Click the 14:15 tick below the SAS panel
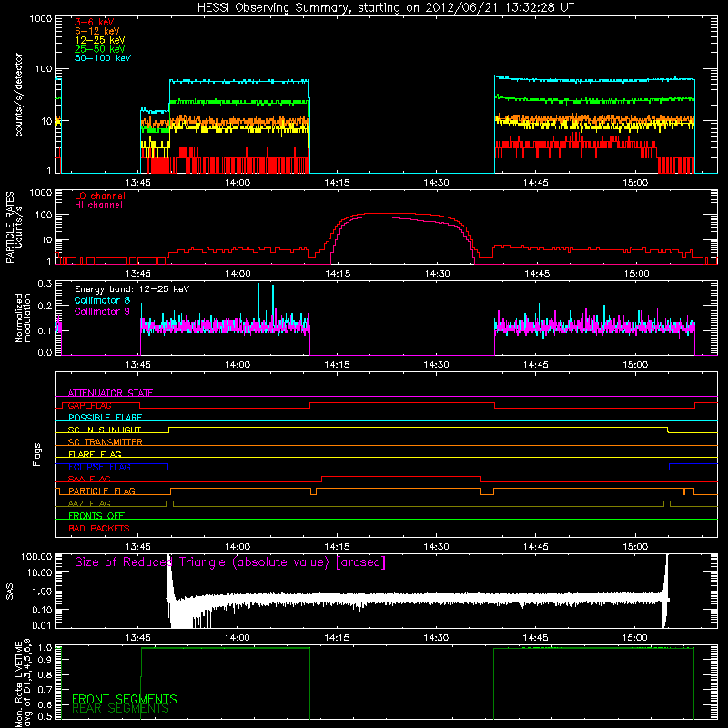Screen dimensions: 728x728 337,638
